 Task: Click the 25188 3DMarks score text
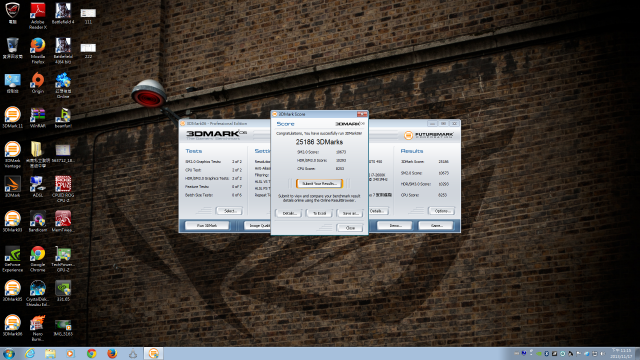(x=319, y=142)
